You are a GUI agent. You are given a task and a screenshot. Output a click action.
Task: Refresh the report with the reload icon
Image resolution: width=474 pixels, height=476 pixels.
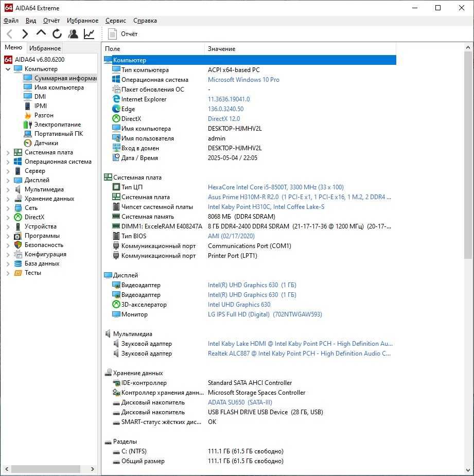57,34
